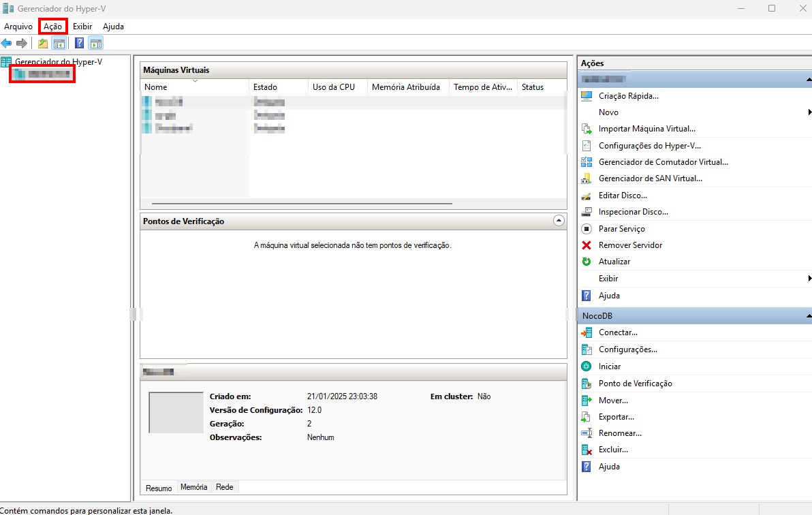Open Criação Rápida from actions pane
This screenshot has height=515, width=812.
[x=628, y=96]
